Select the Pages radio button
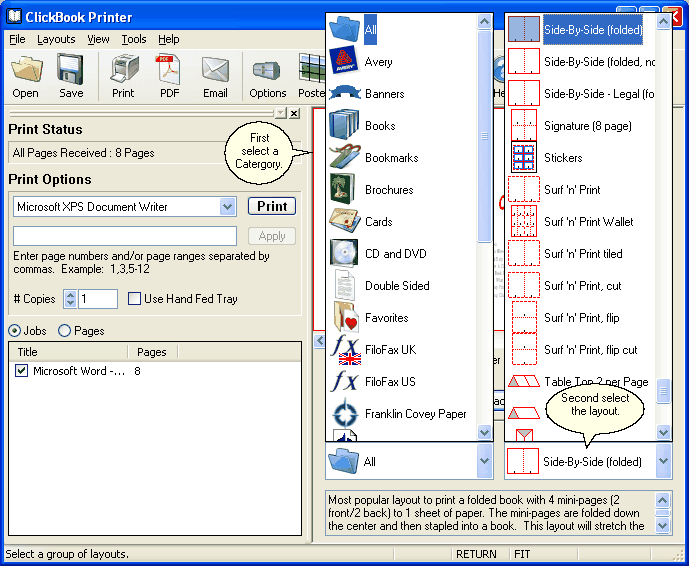The image size is (689, 566). click(65, 330)
